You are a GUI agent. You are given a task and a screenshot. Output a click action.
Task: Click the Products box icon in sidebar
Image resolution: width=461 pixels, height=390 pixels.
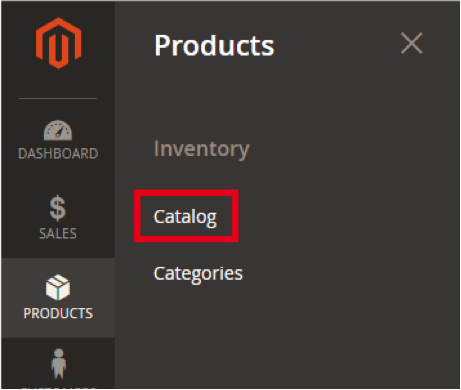(58, 287)
